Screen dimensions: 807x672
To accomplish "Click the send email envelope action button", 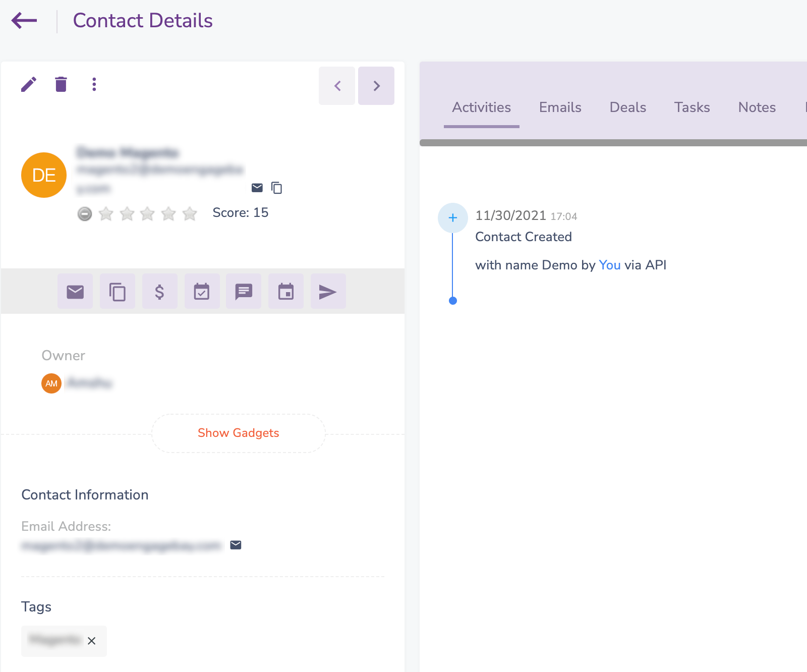I will [75, 292].
